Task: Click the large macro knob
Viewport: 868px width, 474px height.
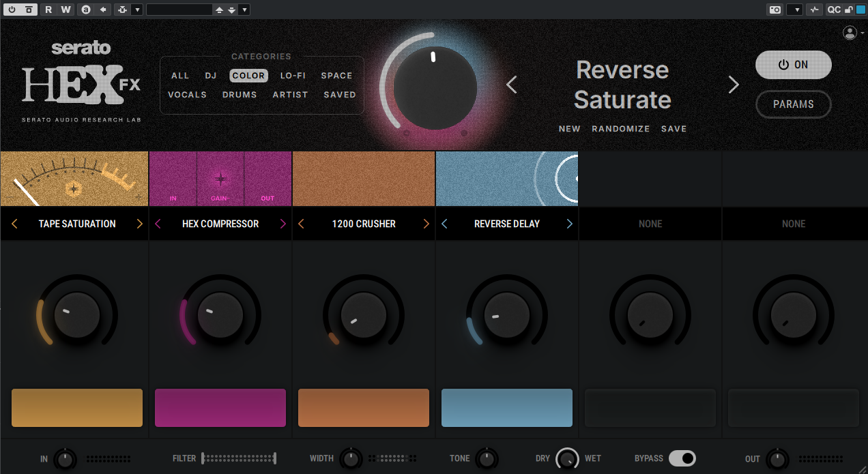Action: [435, 87]
